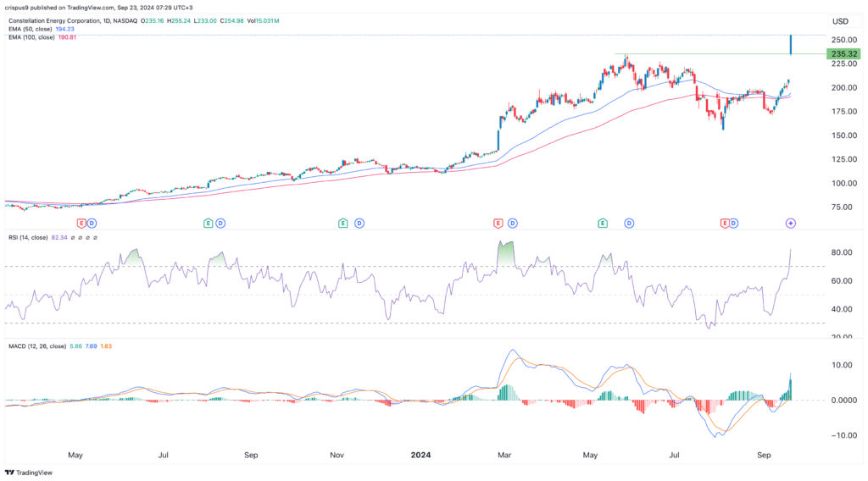Open the D dividend marker near May 2023
Screen dimensions: 868x481
coord(92,224)
